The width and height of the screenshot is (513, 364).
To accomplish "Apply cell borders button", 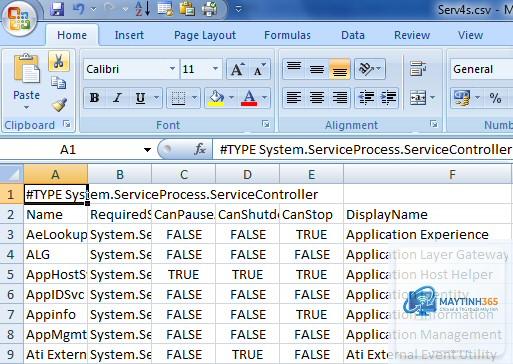I will pos(178,98).
